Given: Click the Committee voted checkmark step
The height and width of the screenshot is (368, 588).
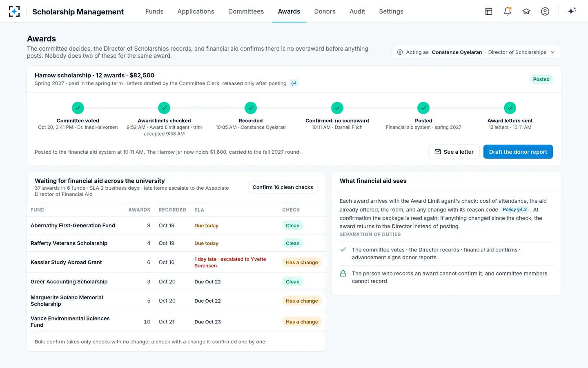Looking at the screenshot, I should [x=78, y=108].
